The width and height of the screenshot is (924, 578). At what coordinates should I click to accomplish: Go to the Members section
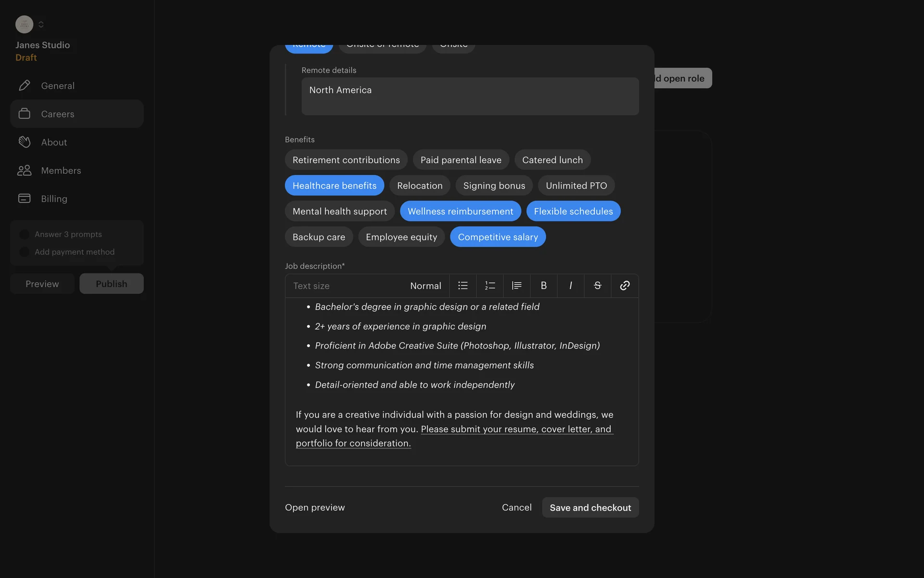click(x=61, y=171)
